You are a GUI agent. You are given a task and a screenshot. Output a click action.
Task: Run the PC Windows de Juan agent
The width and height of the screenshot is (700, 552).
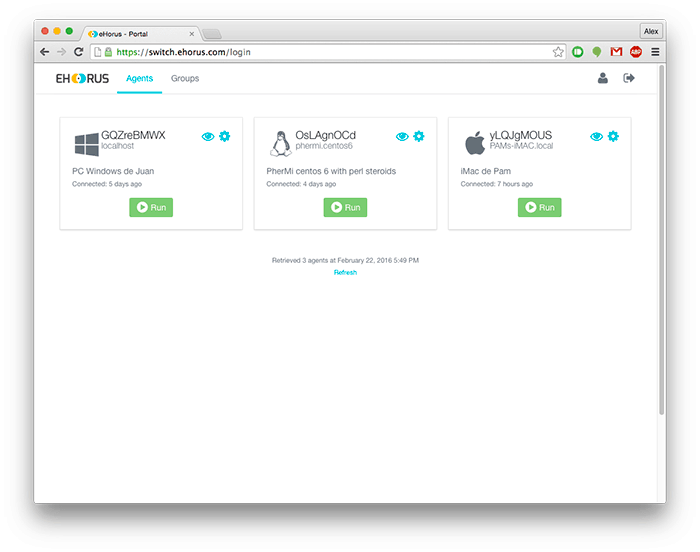151,207
